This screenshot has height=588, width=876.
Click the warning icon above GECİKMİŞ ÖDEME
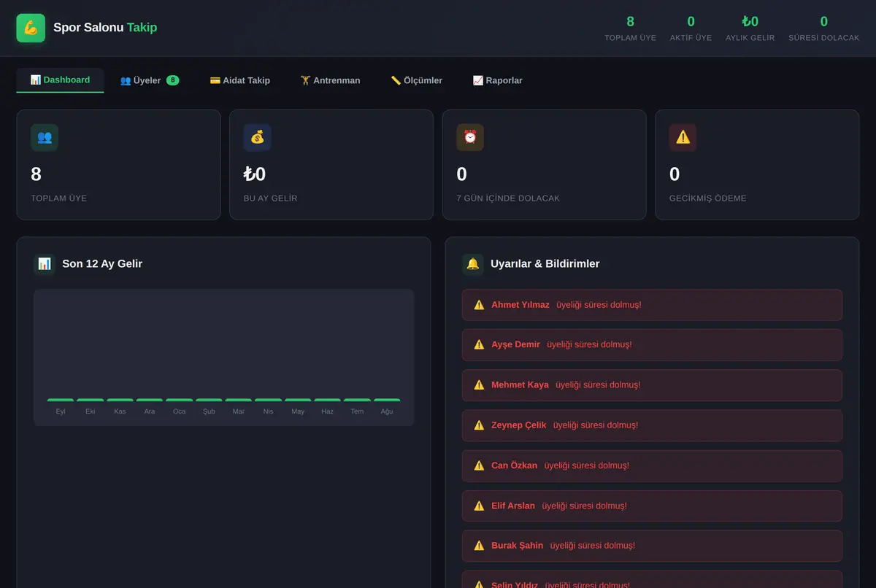(683, 137)
